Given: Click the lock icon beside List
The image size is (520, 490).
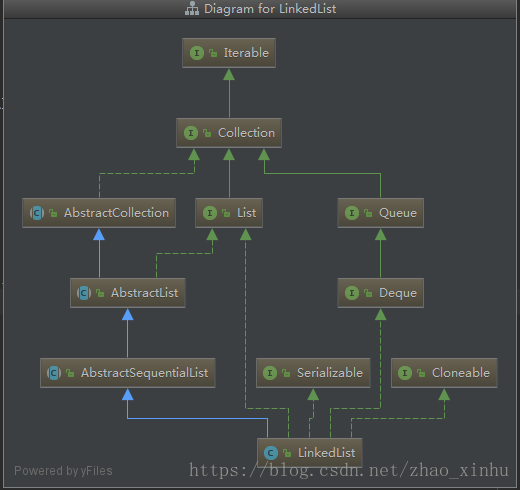Looking at the screenshot, I should (x=226, y=213).
